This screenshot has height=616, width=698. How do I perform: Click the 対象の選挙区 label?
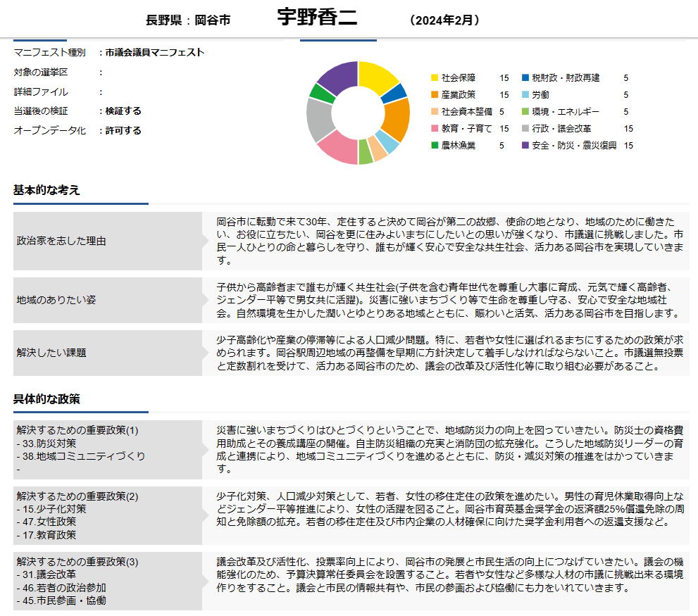tap(41, 72)
